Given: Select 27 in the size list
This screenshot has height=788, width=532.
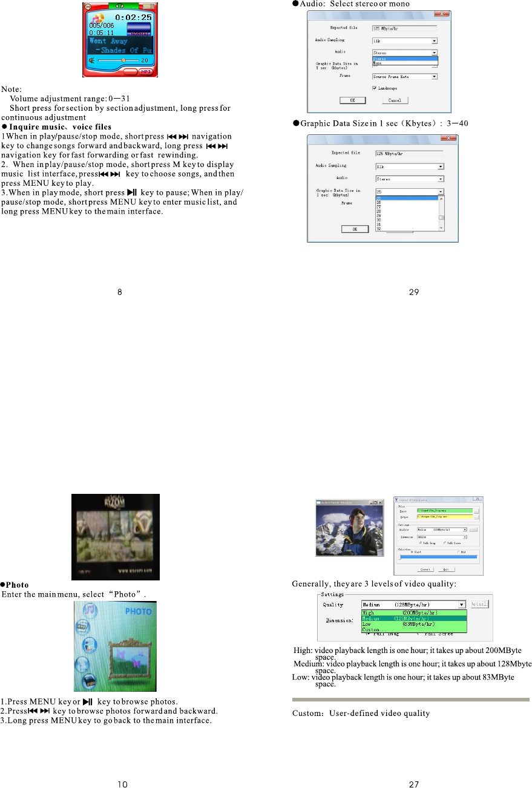Looking at the screenshot, I should tap(407, 207).
